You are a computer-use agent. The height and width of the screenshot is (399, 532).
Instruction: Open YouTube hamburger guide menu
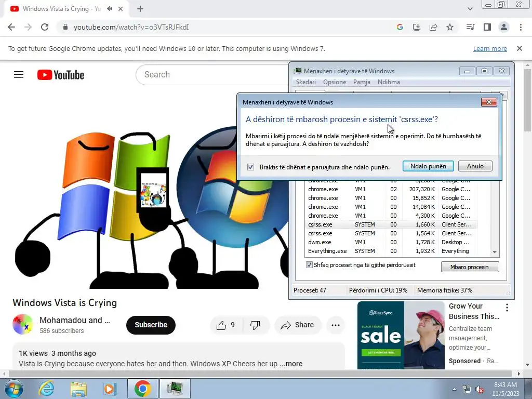19,75
